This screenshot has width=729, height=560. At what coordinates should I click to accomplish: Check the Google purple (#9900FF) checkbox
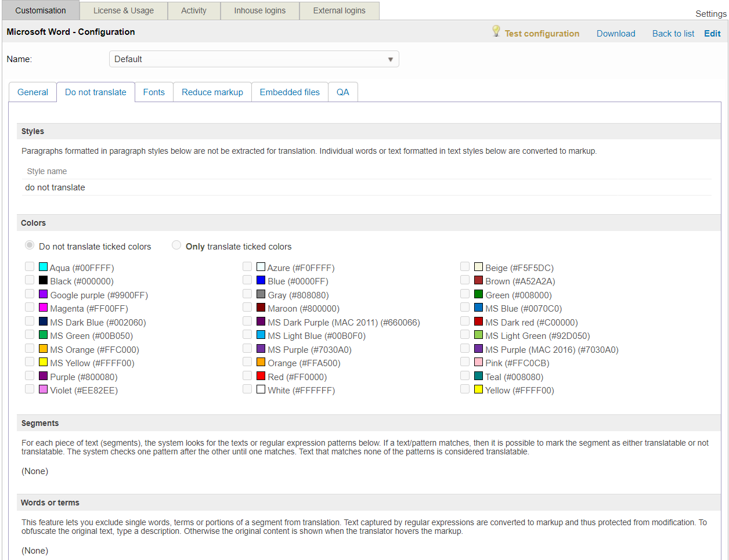coord(30,294)
